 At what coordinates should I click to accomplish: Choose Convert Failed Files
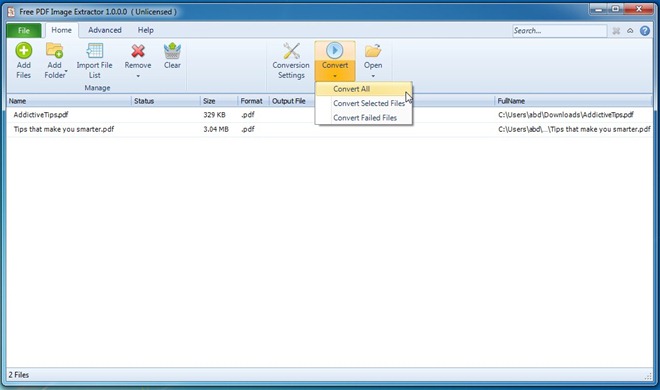coord(364,118)
